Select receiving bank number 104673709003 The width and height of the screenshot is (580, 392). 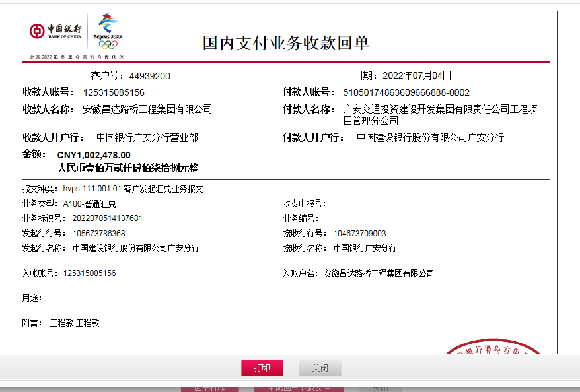[359, 234]
